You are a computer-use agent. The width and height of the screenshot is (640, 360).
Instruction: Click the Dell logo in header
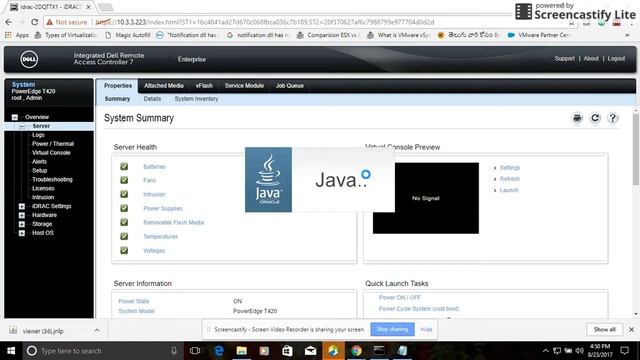tap(29, 60)
